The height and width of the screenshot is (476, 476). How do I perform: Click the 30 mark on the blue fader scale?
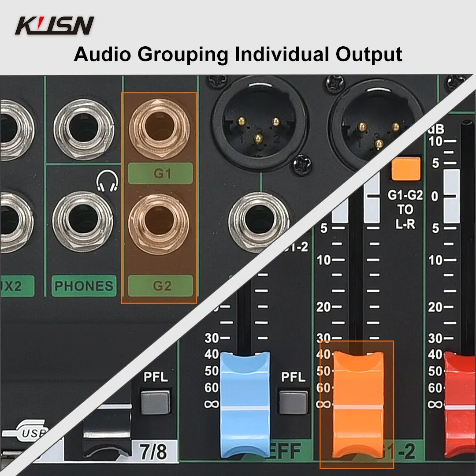tap(212, 338)
